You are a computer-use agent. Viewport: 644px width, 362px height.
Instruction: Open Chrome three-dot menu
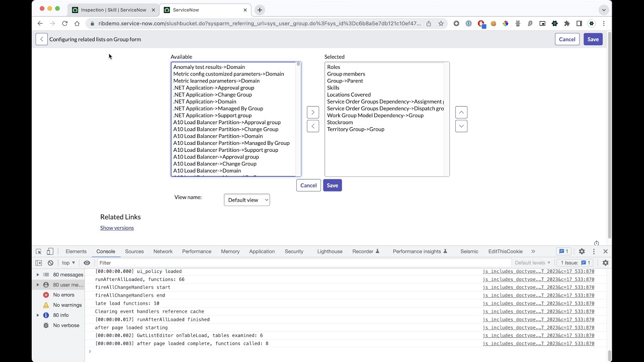(604, 23)
